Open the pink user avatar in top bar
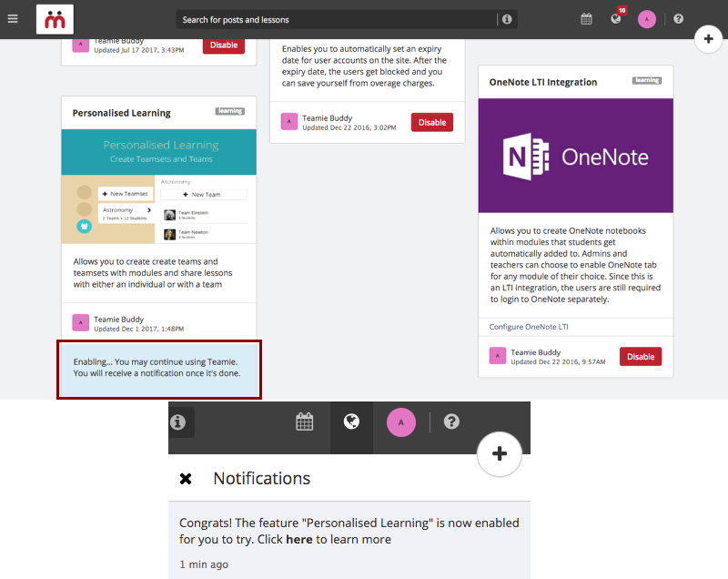Viewport: 728px width, 579px height. point(647,19)
